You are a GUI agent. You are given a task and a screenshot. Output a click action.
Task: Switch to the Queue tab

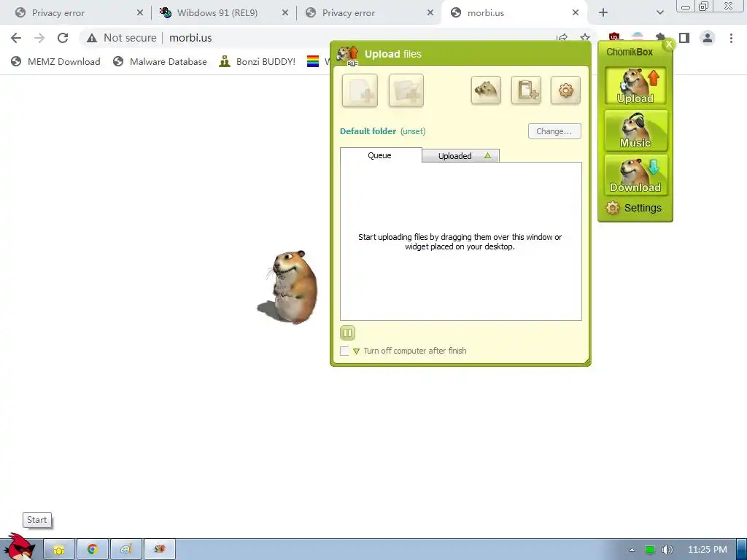pos(381,155)
